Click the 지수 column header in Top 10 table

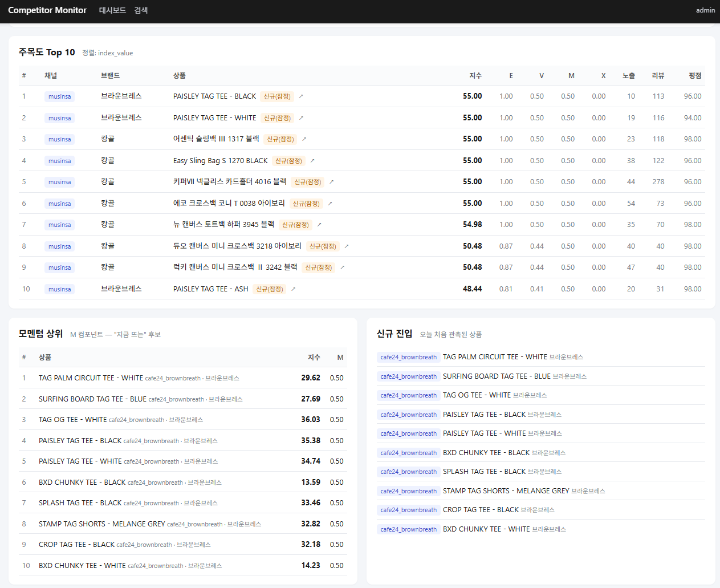point(475,75)
